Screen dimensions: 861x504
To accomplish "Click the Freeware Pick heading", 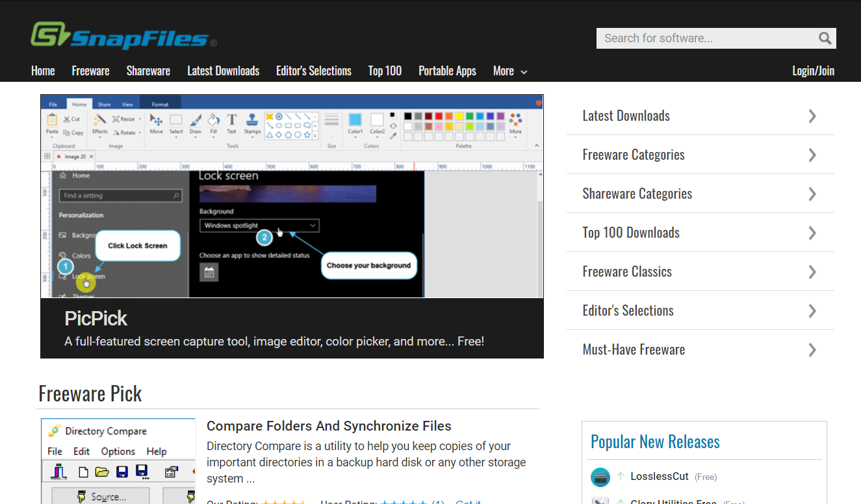I will pos(90,394).
